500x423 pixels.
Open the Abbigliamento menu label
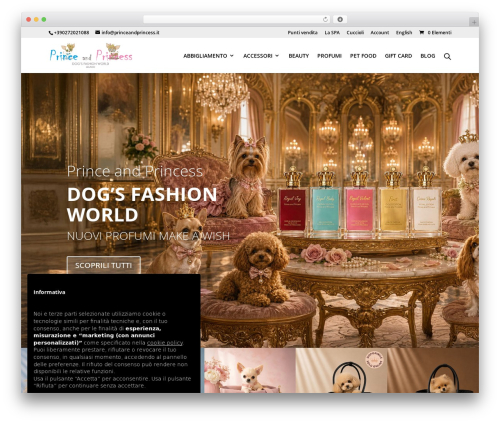tap(205, 56)
